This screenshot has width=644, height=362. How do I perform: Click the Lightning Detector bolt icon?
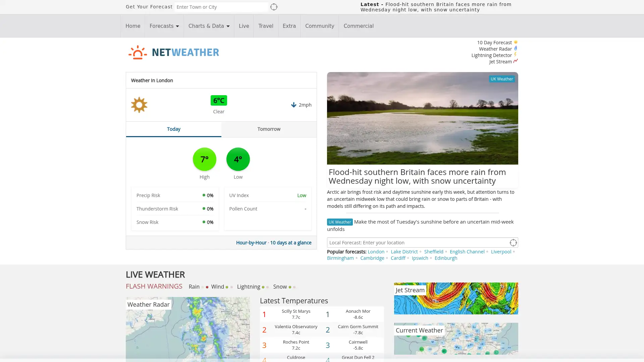click(x=516, y=55)
